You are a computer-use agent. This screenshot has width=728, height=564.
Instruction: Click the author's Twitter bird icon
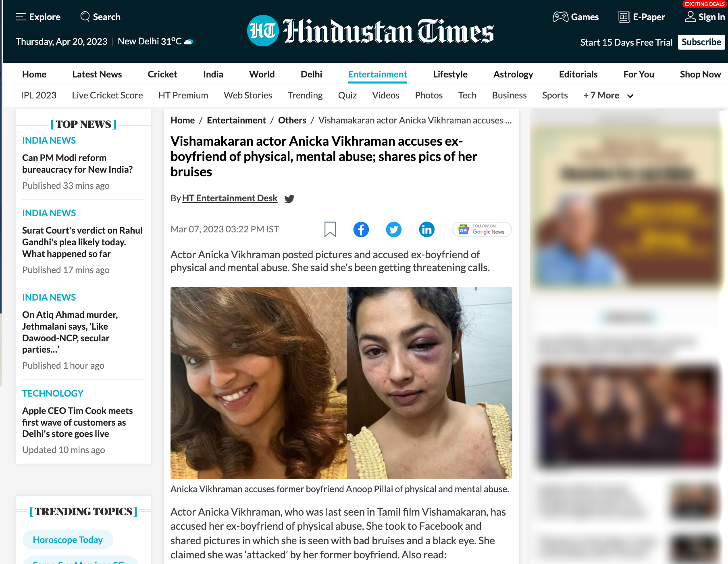[289, 198]
